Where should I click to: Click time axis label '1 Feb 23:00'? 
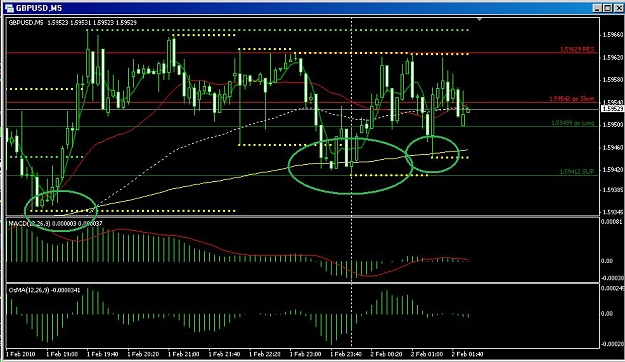coord(306,354)
